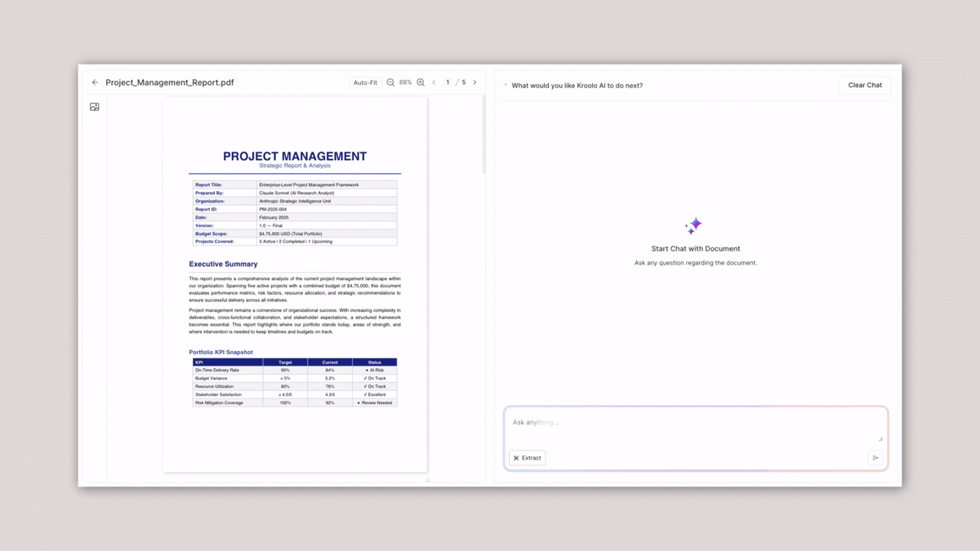Click the Portfolio KPI Snapshot table
Viewport: 980px width, 551px height.
tap(294, 382)
